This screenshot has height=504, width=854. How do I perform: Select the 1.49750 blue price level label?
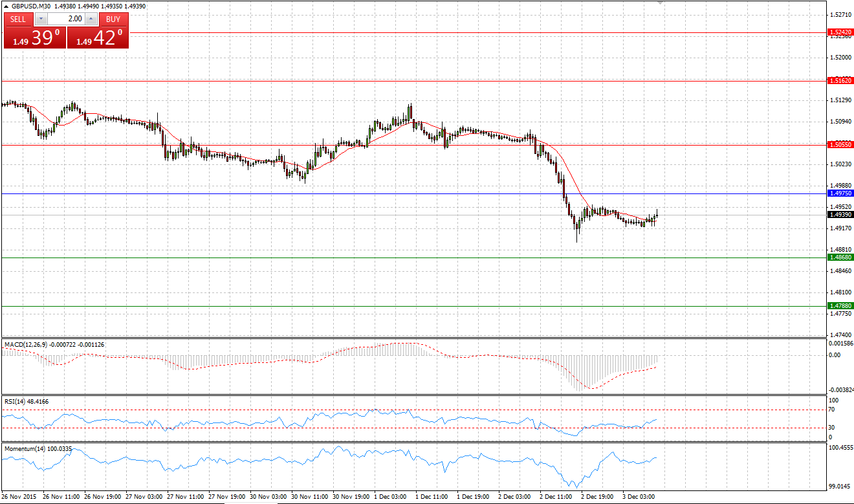coord(840,193)
